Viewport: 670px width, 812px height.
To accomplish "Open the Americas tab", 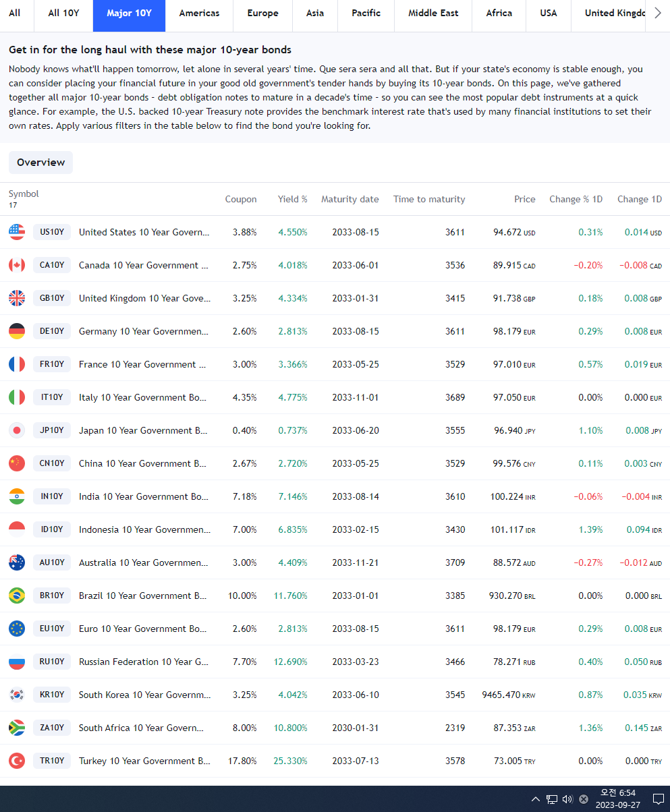I will click(x=199, y=13).
